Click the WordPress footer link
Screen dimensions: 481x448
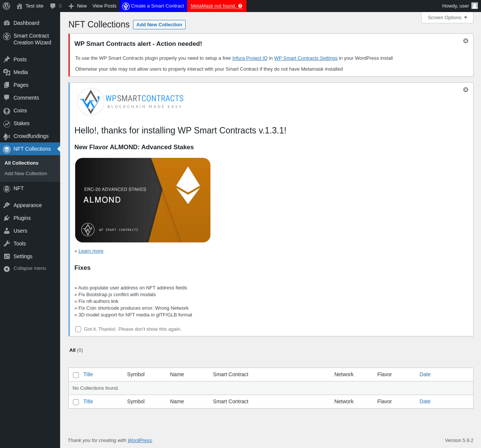(x=140, y=440)
